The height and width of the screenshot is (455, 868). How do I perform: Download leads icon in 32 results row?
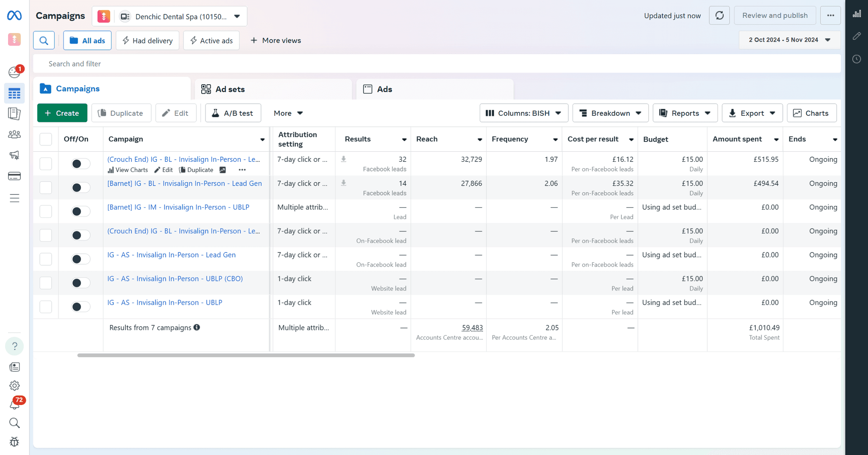click(344, 159)
